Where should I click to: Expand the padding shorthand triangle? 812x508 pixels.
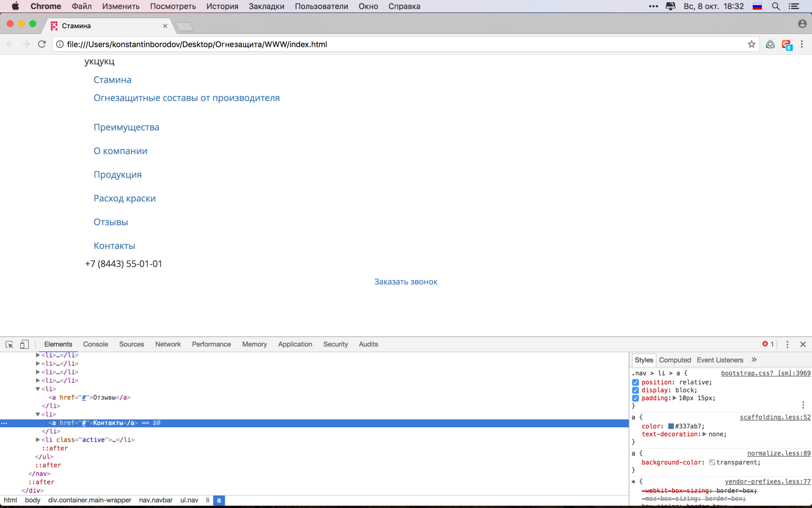click(674, 398)
